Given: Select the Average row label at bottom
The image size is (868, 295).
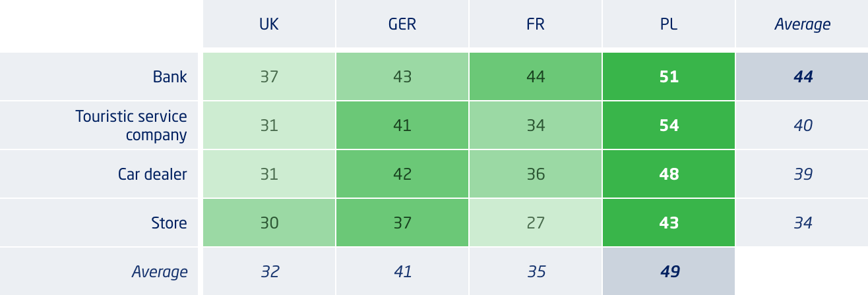Looking at the screenshot, I should point(160,271).
